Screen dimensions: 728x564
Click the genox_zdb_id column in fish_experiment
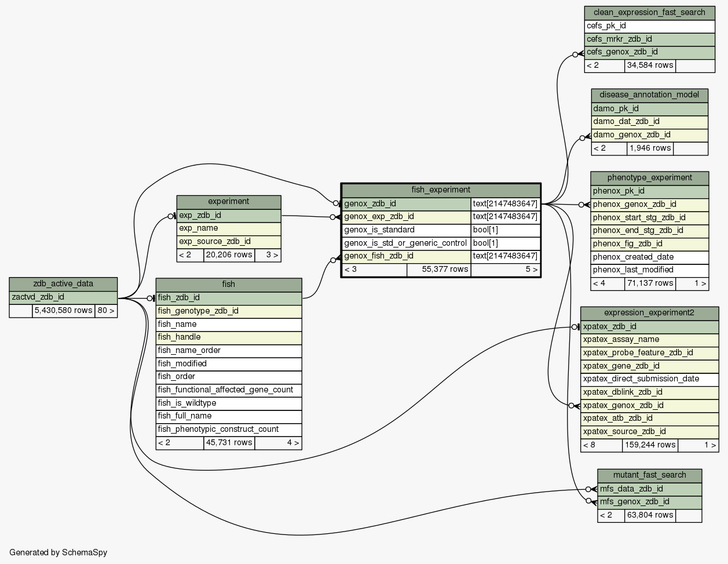click(406, 203)
